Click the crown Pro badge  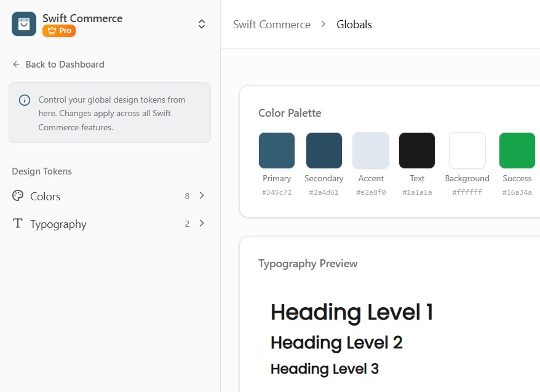[x=59, y=31]
